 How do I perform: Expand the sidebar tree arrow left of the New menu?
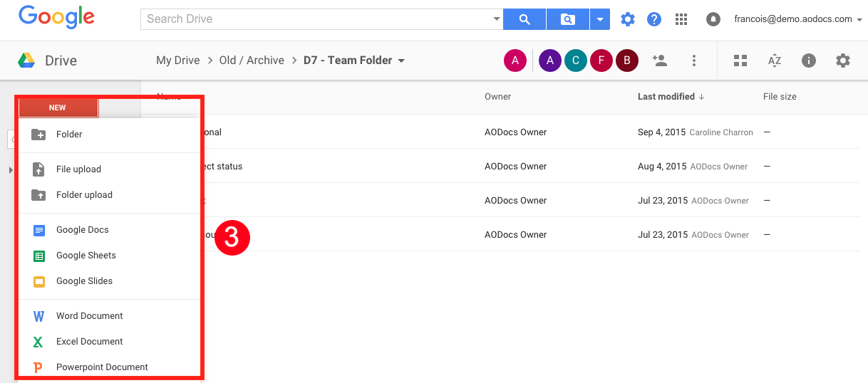11,169
